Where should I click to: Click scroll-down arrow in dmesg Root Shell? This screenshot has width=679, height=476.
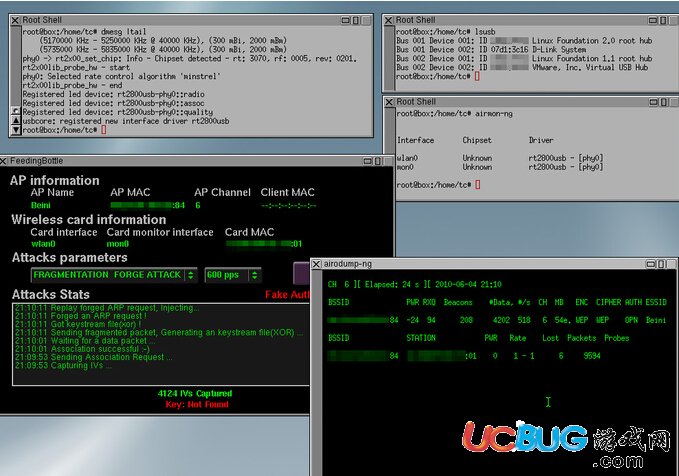click(x=16, y=130)
